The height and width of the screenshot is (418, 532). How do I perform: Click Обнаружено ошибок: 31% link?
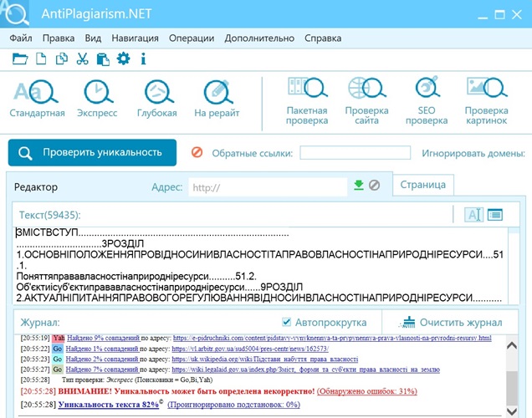(x=366, y=391)
